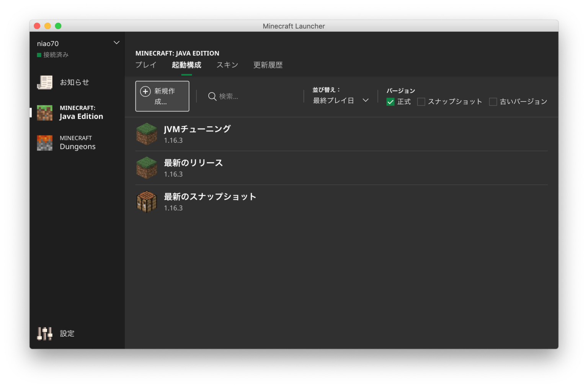The width and height of the screenshot is (588, 388).
Task: Switch to the 起動構成 tab
Action: coord(186,65)
